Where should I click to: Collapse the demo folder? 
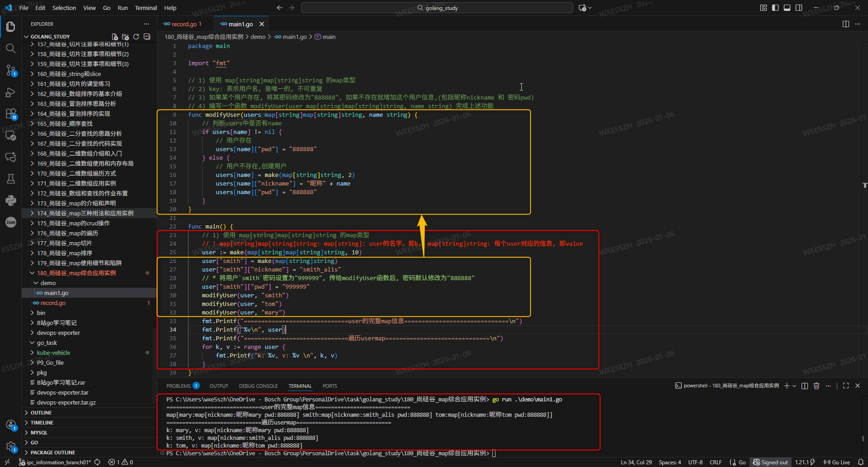click(89, 283)
